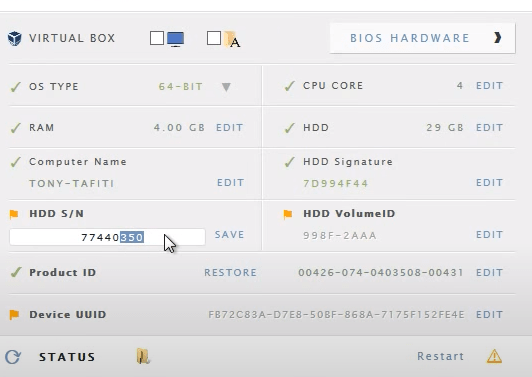This screenshot has width=532, height=377.
Task: Click the 4.00 GB RAM value
Action: click(x=179, y=128)
